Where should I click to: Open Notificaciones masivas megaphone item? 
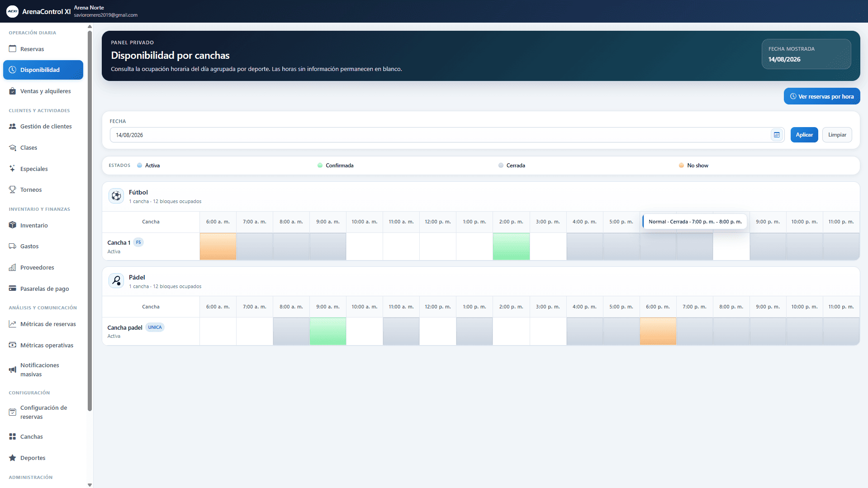43,370
